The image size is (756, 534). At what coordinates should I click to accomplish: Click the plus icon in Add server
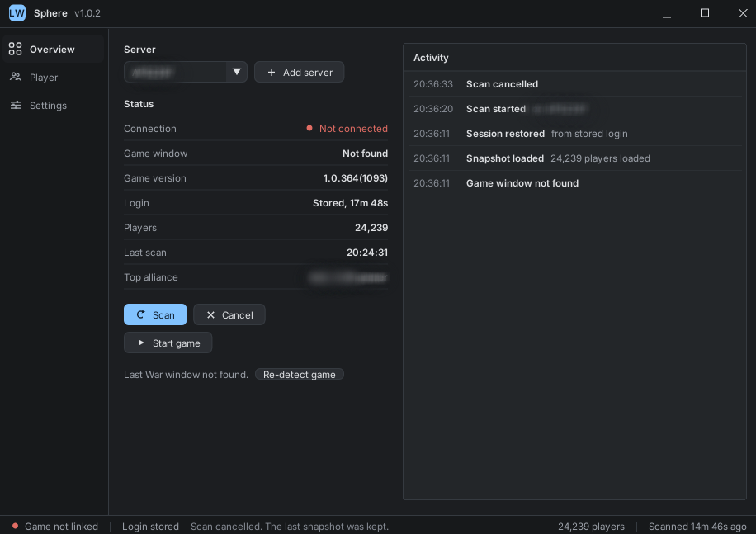pyautogui.click(x=272, y=72)
